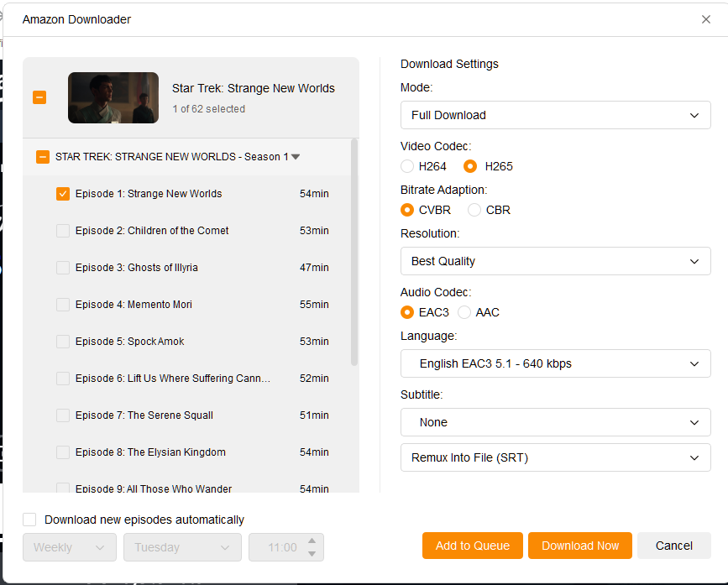This screenshot has width=728, height=585.
Task: Check Episode 5: Spock Amok
Action: coord(62,341)
